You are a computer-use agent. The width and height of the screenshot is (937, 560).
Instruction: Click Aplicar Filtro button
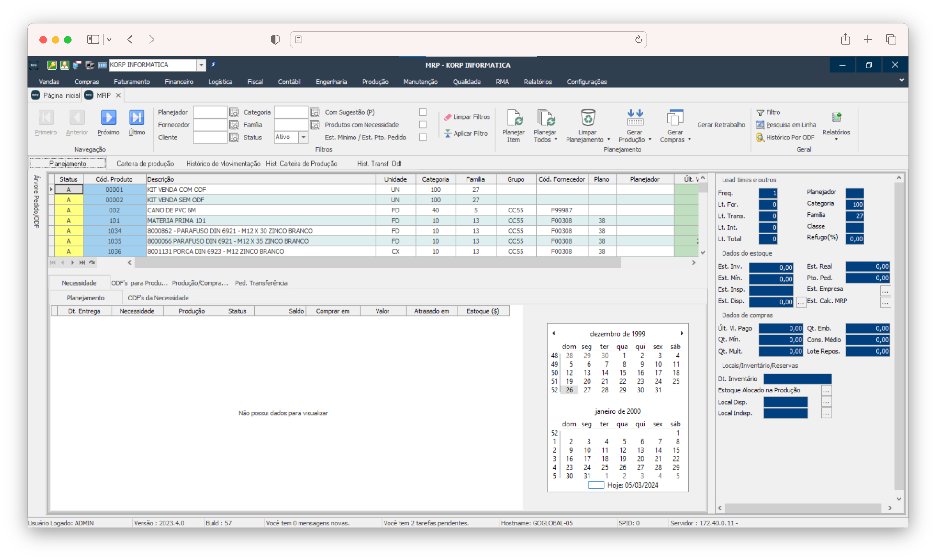click(466, 133)
